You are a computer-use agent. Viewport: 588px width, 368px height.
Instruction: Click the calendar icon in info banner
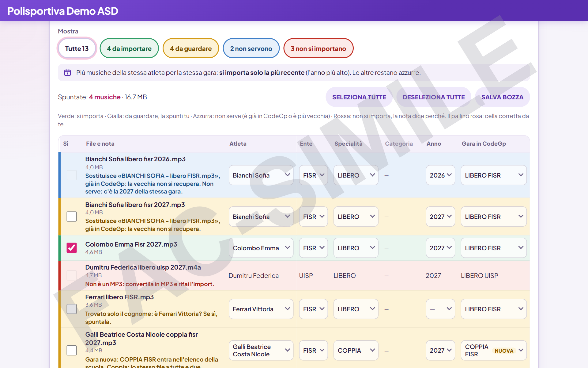67,73
